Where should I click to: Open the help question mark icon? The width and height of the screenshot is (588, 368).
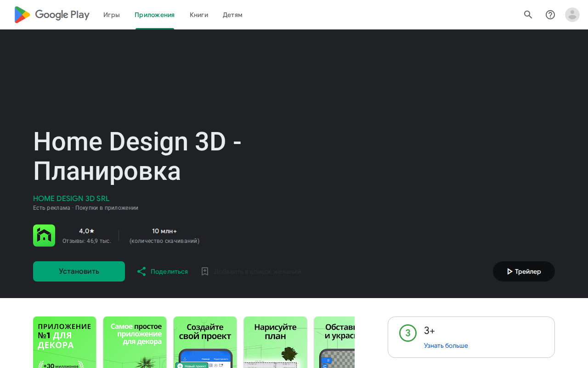click(x=550, y=15)
